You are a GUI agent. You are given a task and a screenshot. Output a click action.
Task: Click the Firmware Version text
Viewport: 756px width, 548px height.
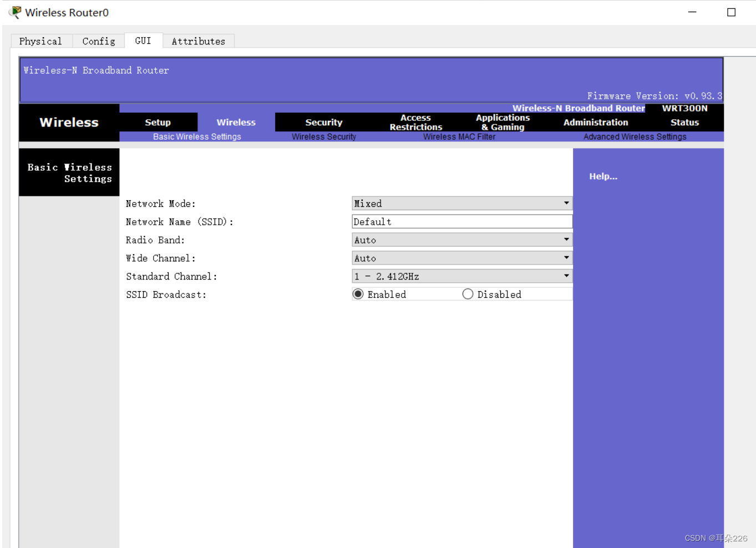pyautogui.click(x=654, y=96)
